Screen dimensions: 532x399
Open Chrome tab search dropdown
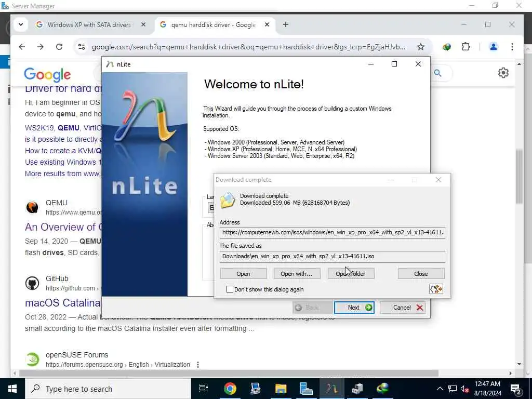[x=21, y=25]
